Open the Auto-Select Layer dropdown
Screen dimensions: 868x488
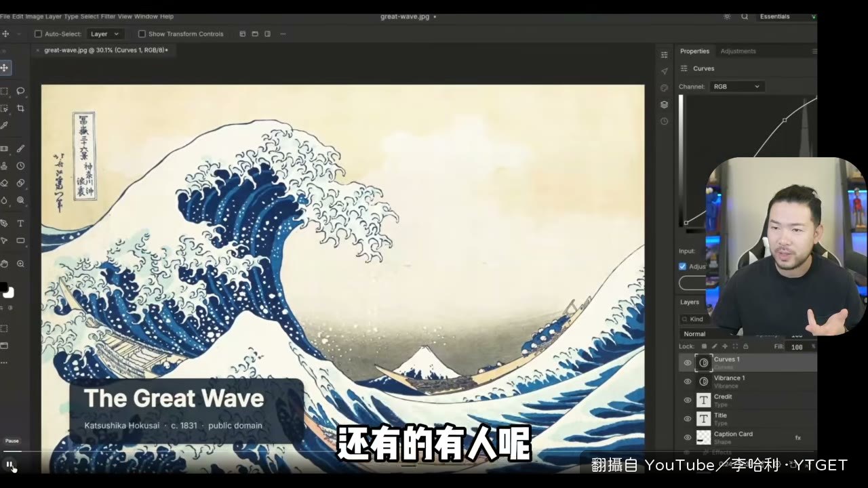coord(105,34)
